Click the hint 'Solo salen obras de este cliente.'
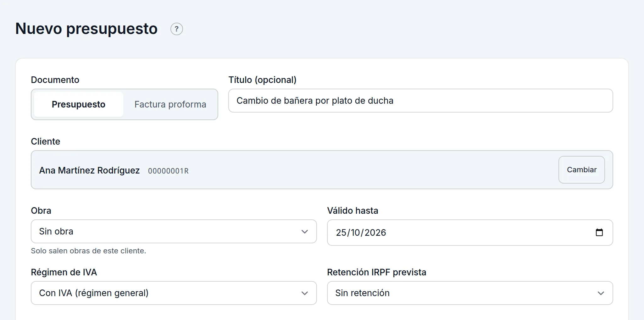 coord(88,251)
